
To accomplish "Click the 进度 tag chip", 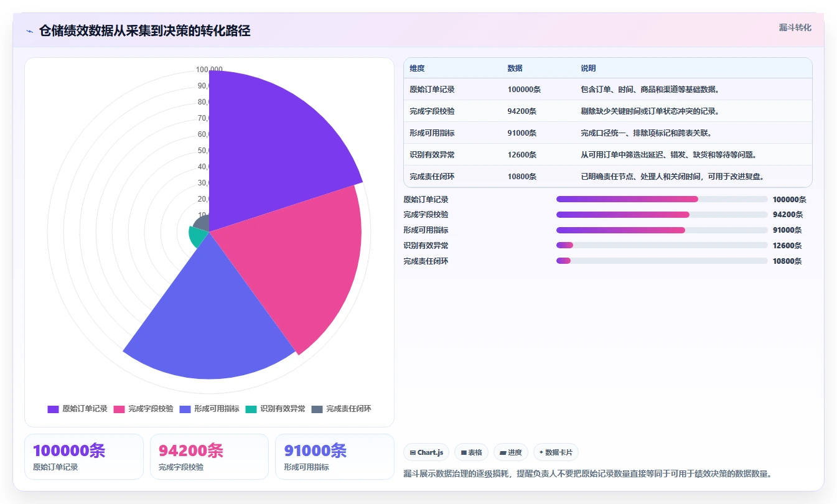I will tap(511, 452).
